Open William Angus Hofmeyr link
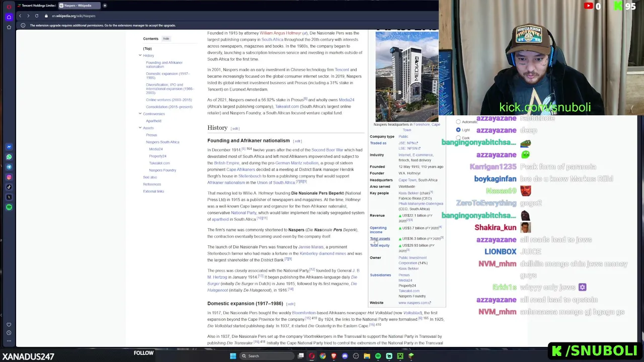 280,33
